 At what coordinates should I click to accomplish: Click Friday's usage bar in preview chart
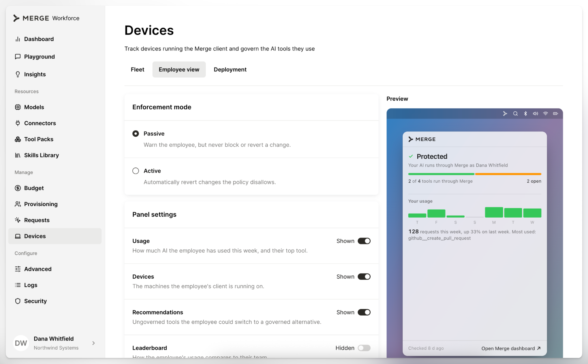[x=436, y=214]
